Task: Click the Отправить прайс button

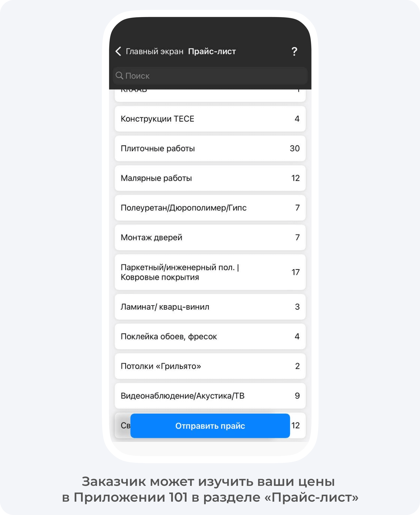Action: click(210, 426)
